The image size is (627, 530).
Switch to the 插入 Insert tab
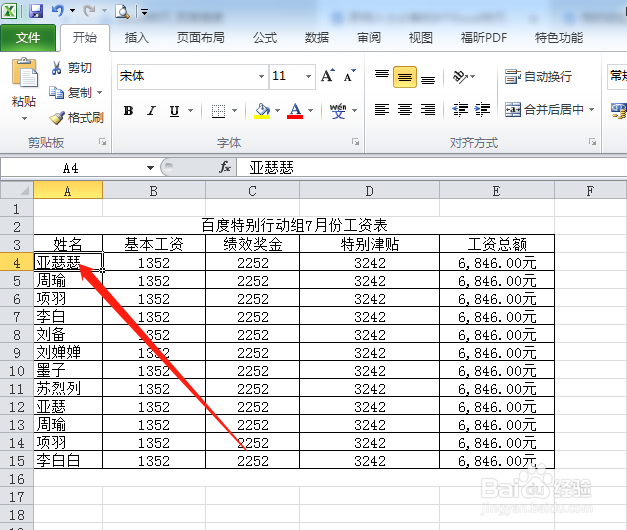[x=136, y=38]
